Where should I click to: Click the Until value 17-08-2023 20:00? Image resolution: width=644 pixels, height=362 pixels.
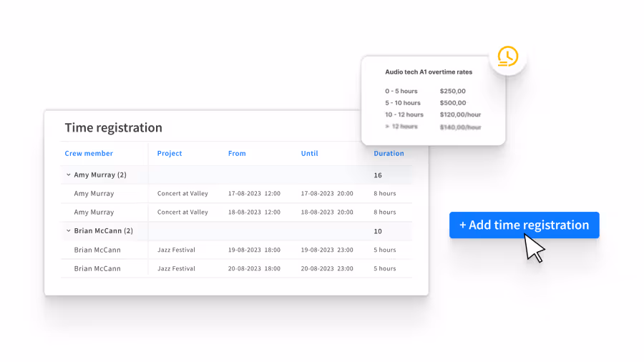327,193
